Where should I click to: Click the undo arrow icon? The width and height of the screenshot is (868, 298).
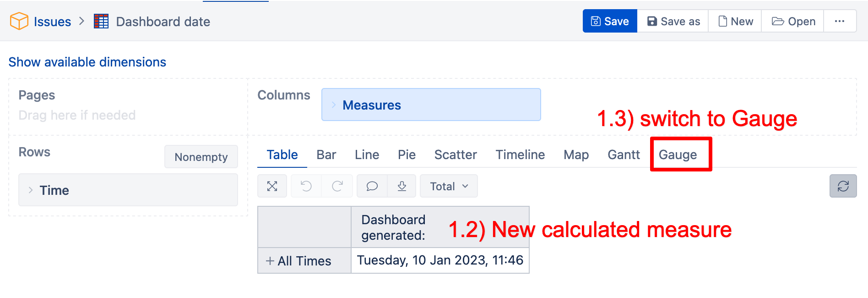[x=306, y=186]
